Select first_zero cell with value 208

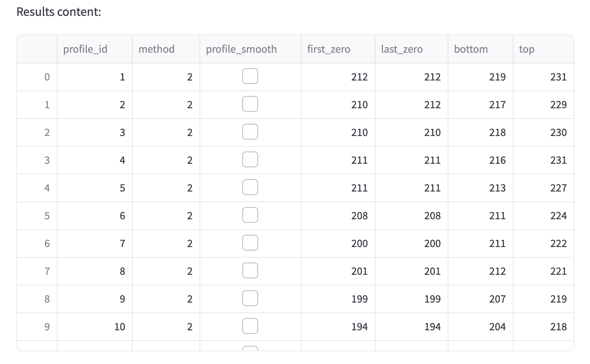(x=338, y=216)
